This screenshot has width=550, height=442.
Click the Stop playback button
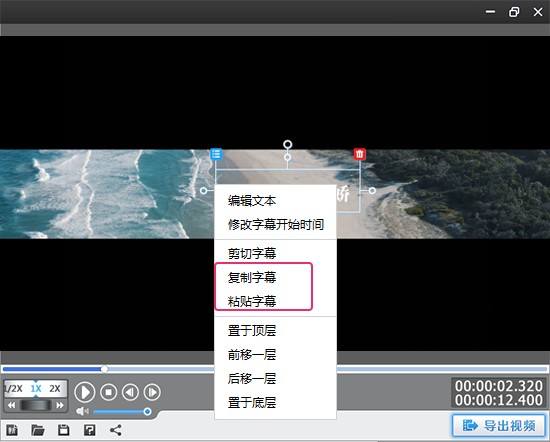(x=108, y=392)
